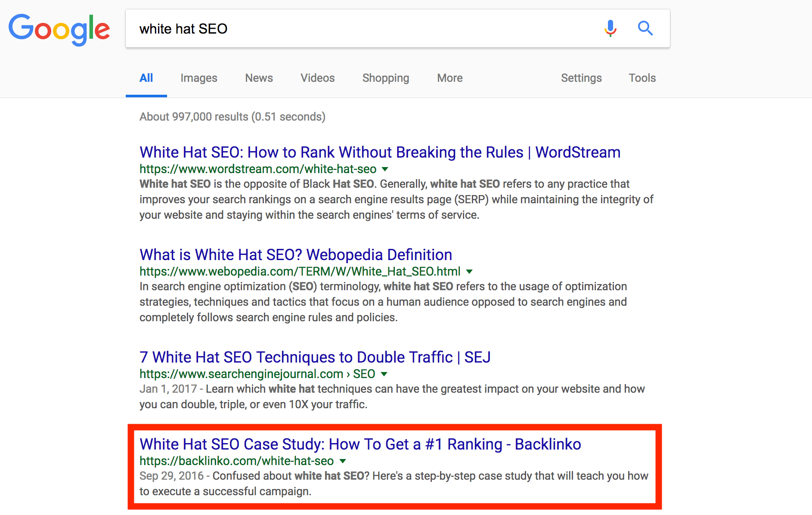812x515 pixels.
Task: Open the Webopedia White Hat SEO definition
Action: (295, 254)
